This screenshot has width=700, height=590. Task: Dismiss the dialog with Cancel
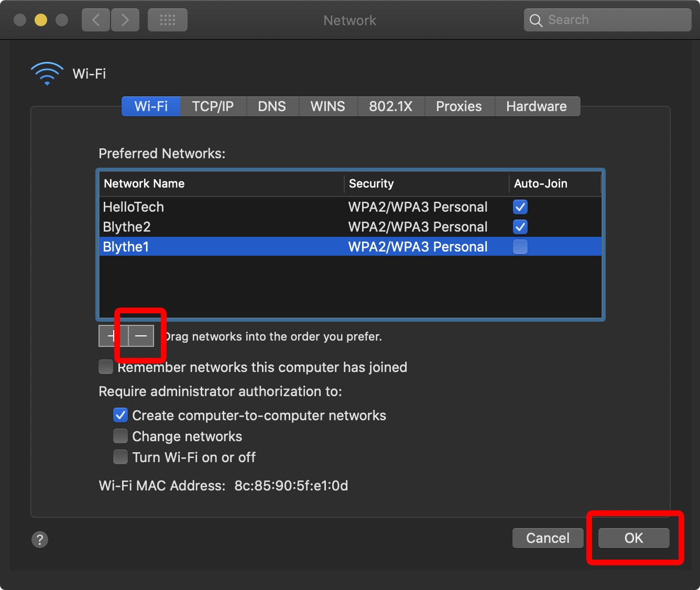tap(548, 538)
